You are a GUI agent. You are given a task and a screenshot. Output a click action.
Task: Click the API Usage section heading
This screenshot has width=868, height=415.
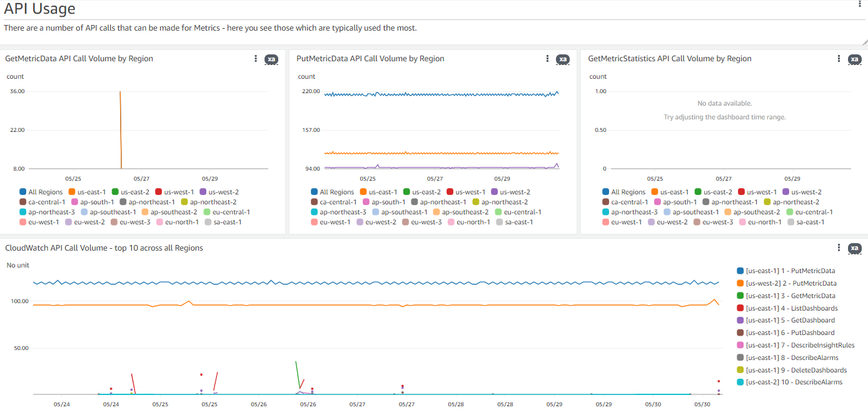pos(39,9)
